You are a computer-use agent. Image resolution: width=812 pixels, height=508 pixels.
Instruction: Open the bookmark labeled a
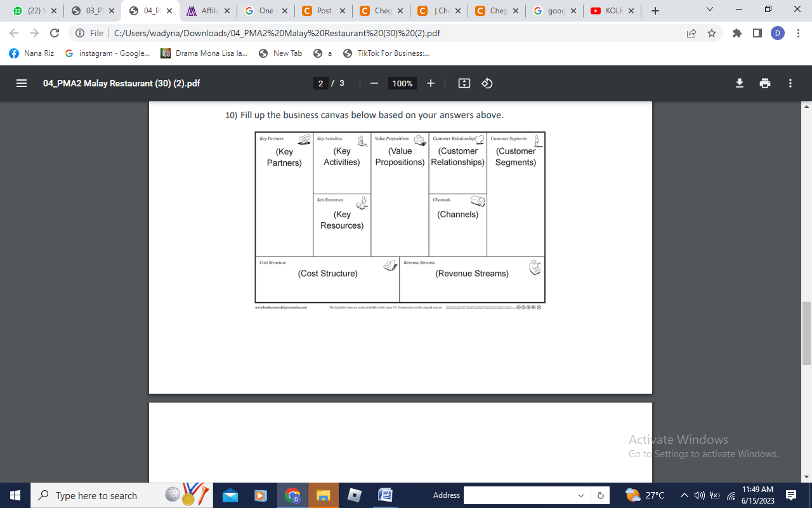coord(323,53)
